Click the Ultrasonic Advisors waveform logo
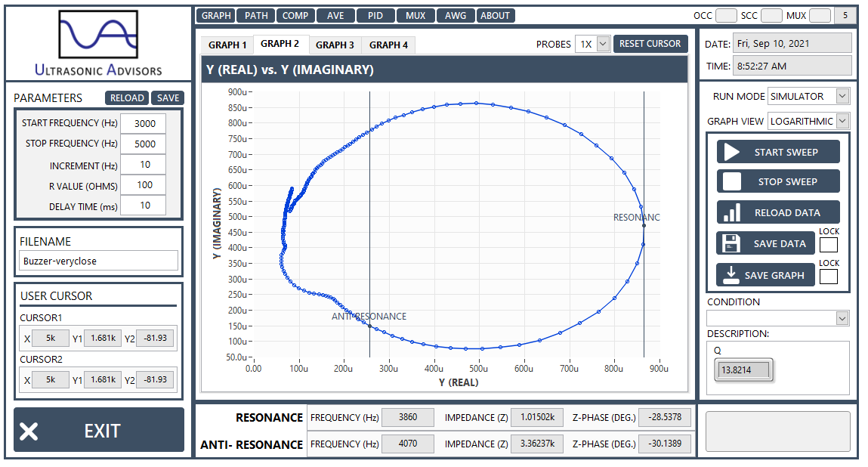Image resolution: width=868 pixels, height=467 pixels. (98, 34)
